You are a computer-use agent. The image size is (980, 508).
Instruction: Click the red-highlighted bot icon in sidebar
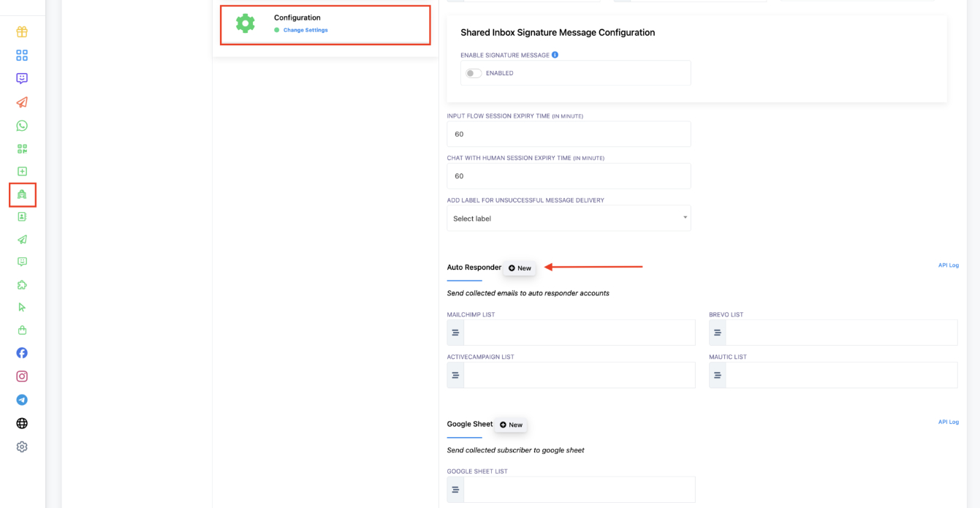click(22, 194)
